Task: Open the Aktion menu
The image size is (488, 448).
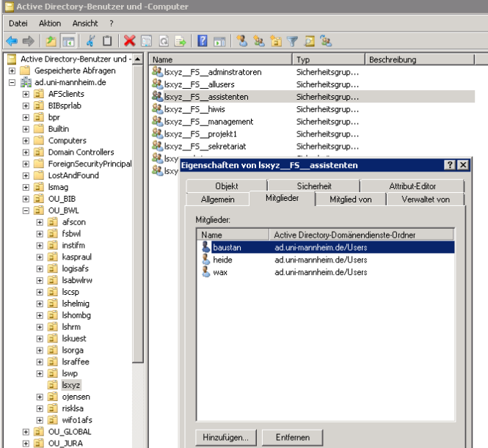Action: 50,23
